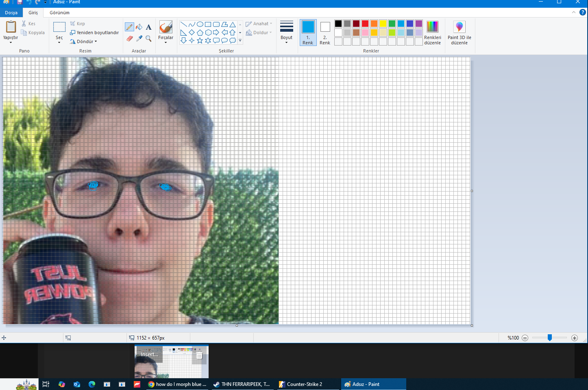Activate the 2. Renk color slot
588x390 pixels.
[325, 33]
